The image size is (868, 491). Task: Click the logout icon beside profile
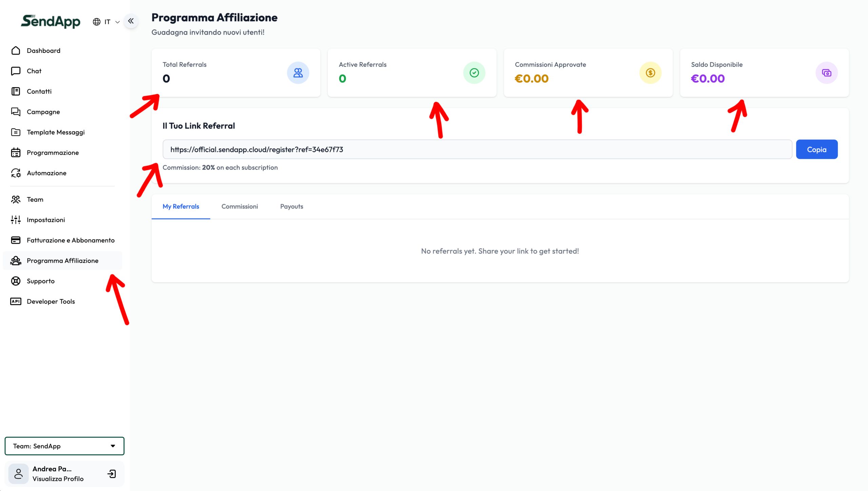[112, 474]
